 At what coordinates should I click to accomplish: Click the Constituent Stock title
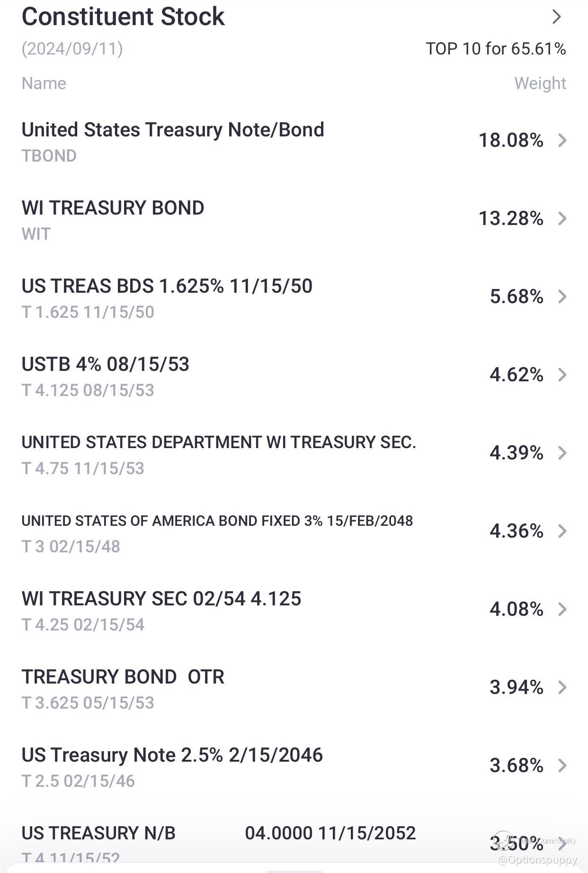click(x=123, y=17)
